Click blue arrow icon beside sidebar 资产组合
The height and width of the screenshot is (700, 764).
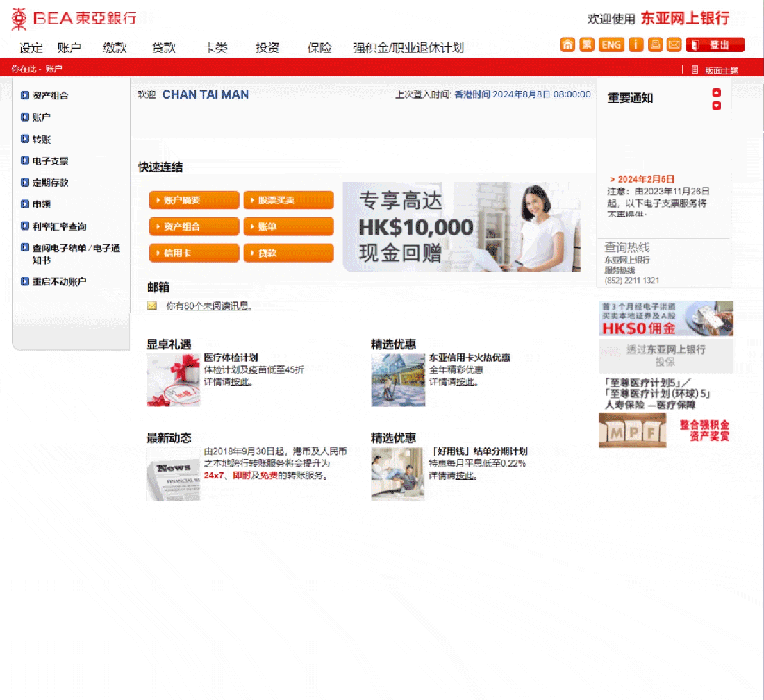coord(25,95)
